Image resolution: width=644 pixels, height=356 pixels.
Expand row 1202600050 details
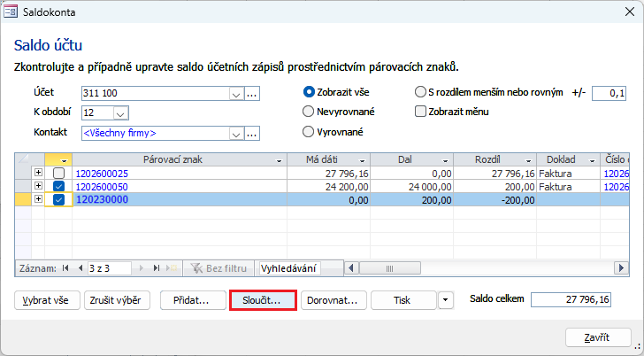point(38,186)
